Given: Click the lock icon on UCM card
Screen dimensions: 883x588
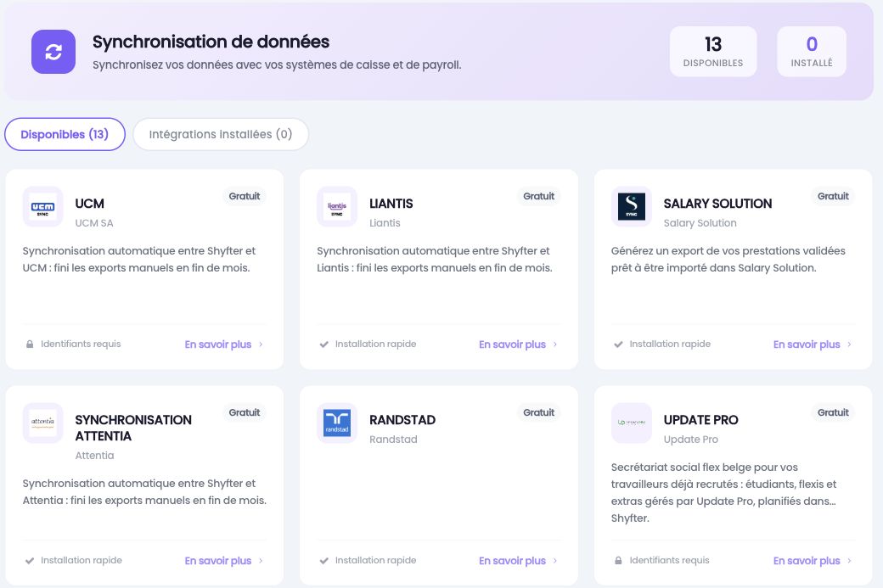Looking at the screenshot, I should click(30, 344).
